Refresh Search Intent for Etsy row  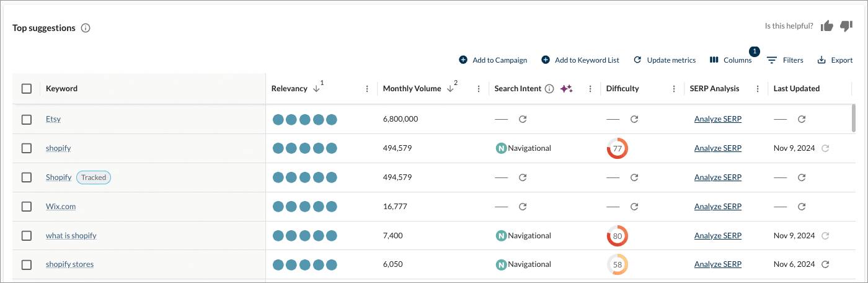click(523, 119)
